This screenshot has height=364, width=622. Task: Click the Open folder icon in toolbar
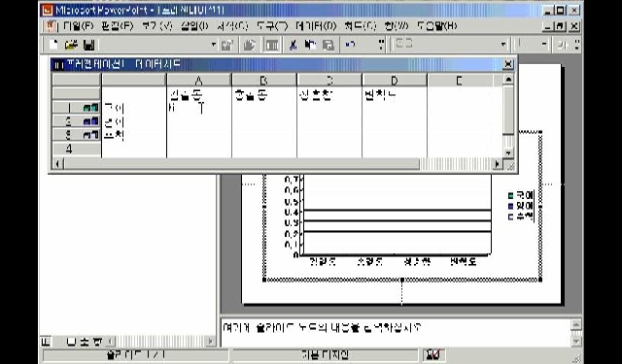click(71, 45)
